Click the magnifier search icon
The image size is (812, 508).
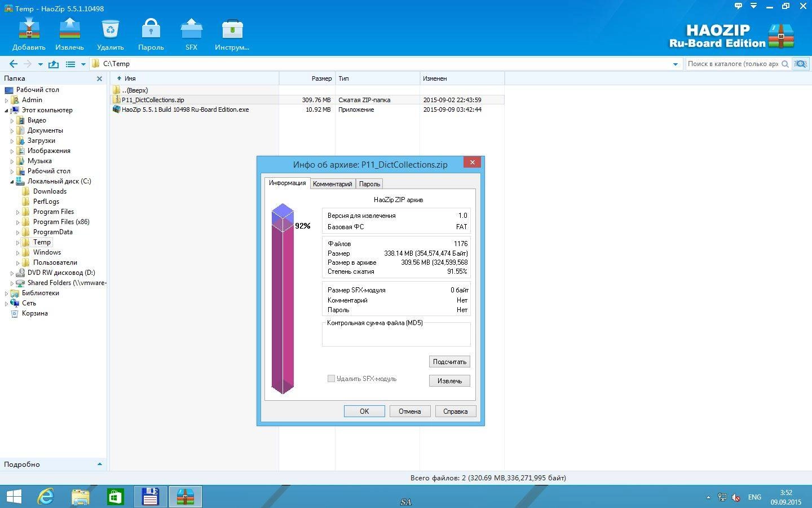[785, 64]
